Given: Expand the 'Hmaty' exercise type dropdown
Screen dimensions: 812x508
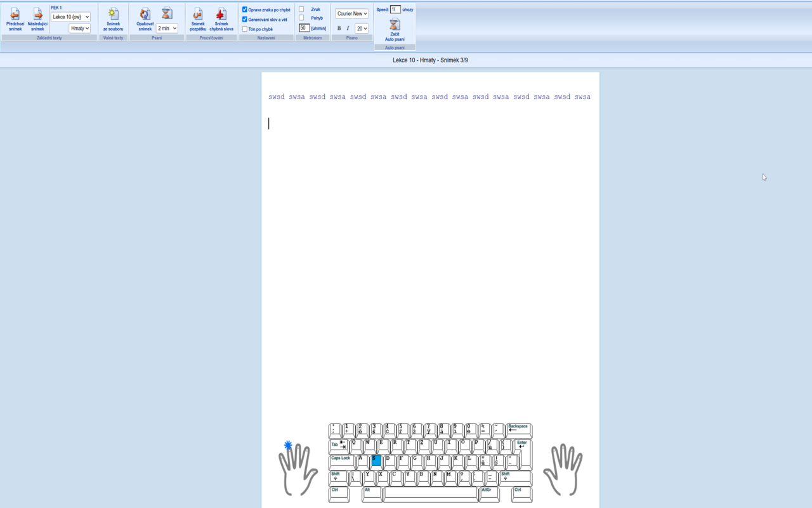Looking at the screenshot, I should click(x=79, y=29).
